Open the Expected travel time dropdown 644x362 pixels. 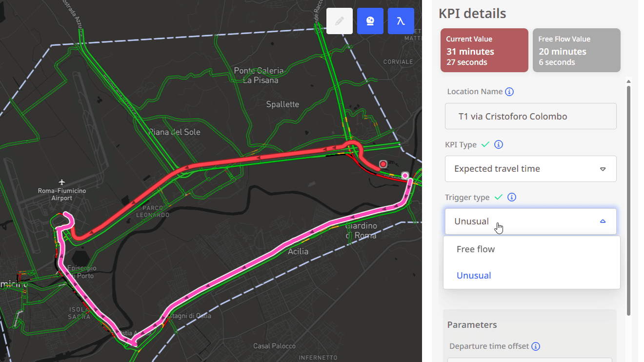[530, 169]
